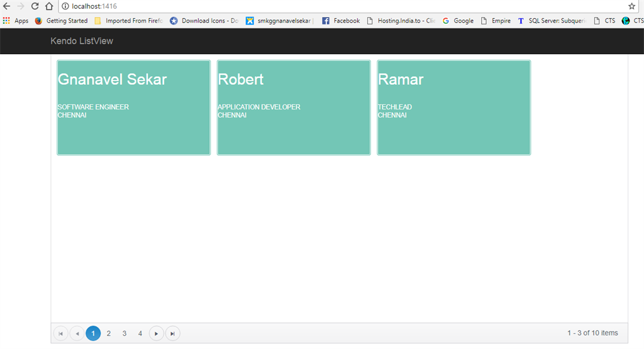This screenshot has width=644, height=349.
Task: Click the 1 - 3 of 10 items label
Action: [x=592, y=333]
